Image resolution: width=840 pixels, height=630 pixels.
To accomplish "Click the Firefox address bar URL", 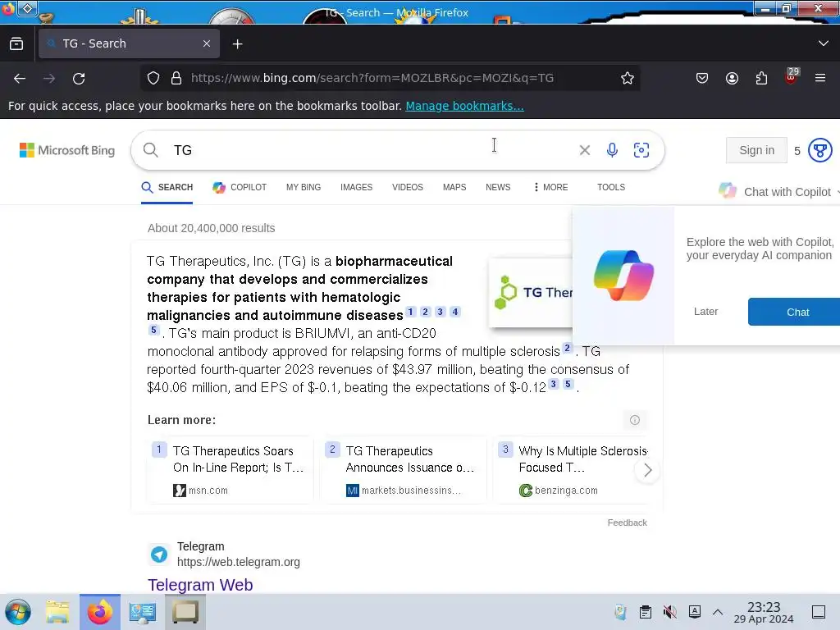I will pyautogui.click(x=372, y=78).
